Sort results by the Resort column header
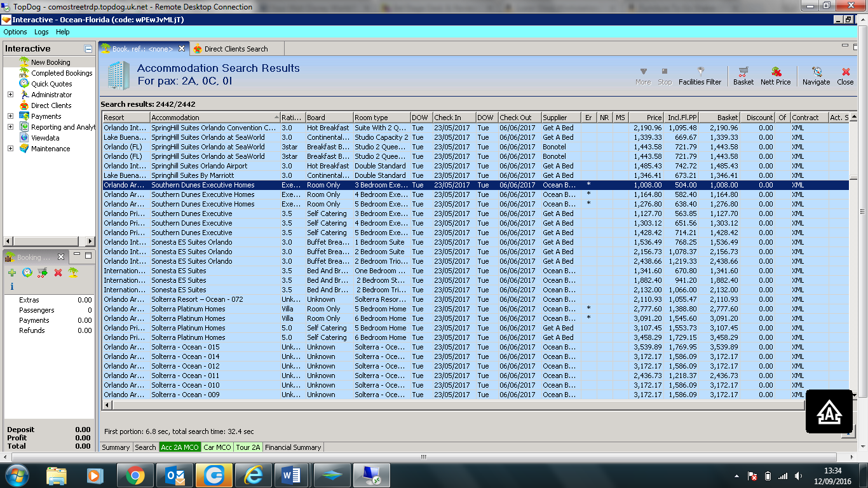The height and width of the screenshot is (488, 868). [126, 118]
